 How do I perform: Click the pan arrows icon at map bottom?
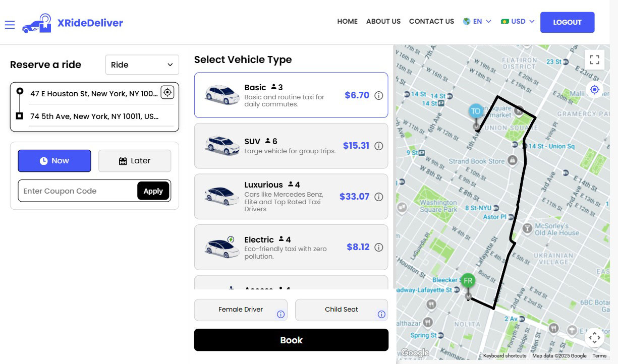coord(594,337)
